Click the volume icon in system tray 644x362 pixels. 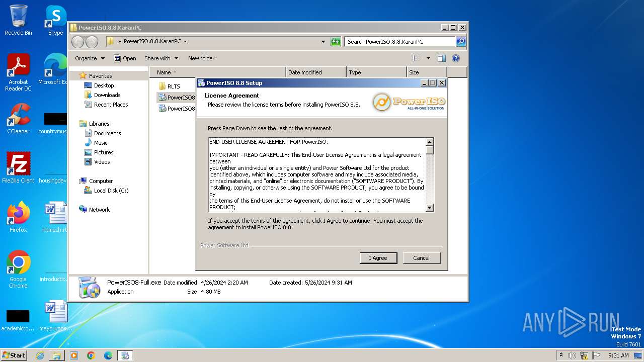coord(572,355)
